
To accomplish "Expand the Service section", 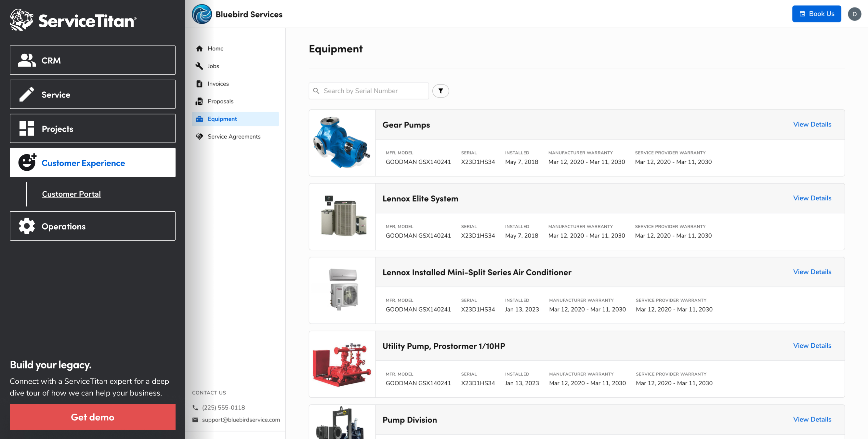I will coord(93,94).
